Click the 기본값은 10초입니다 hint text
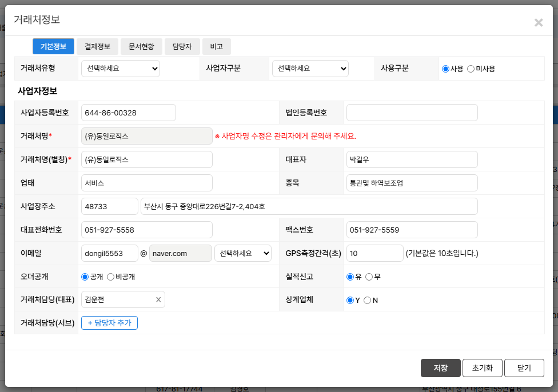The height and width of the screenshot is (392, 558). tap(442, 253)
